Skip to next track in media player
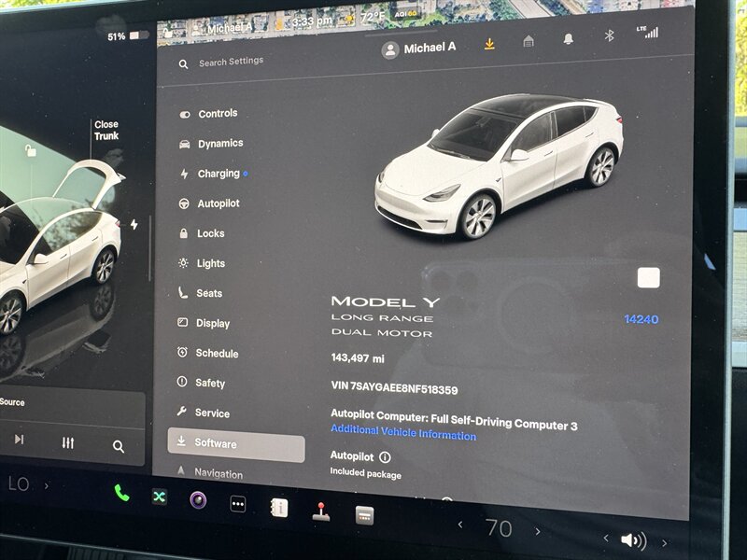The height and width of the screenshot is (560, 747). click(19, 439)
